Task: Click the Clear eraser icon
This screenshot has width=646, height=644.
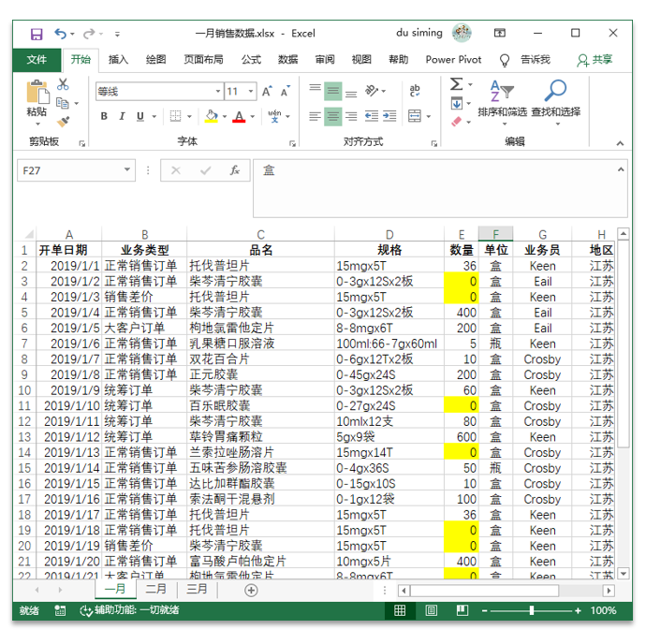Action: coord(457,122)
